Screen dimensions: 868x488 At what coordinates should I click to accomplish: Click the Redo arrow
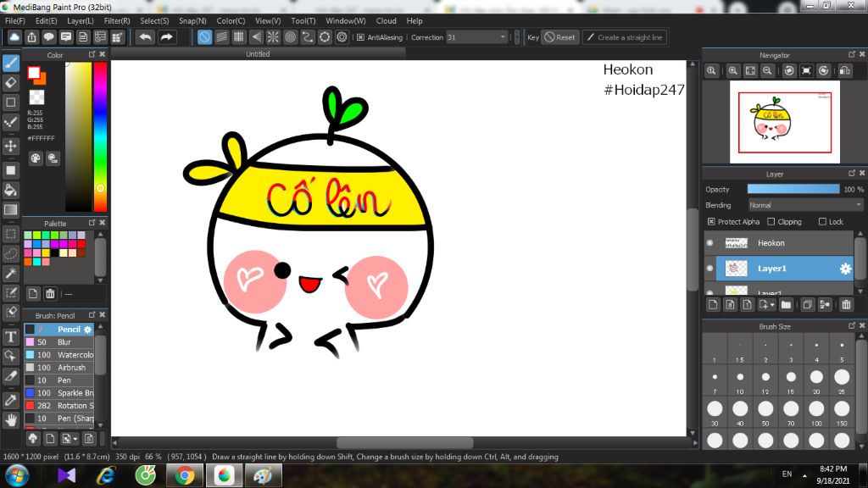click(x=166, y=37)
